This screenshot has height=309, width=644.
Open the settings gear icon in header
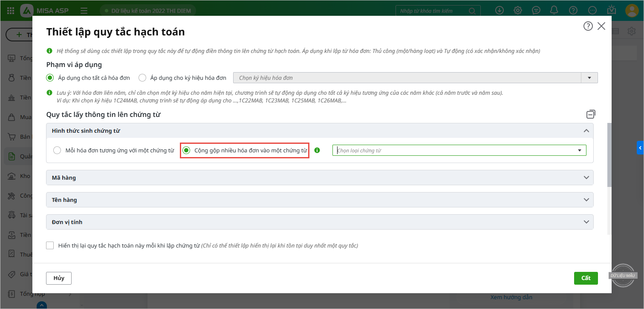pyautogui.click(x=518, y=11)
